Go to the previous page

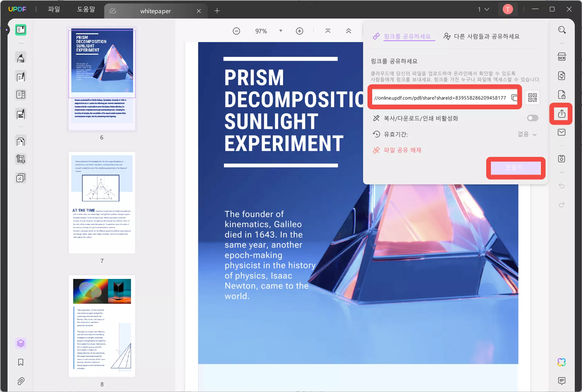(349, 31)
